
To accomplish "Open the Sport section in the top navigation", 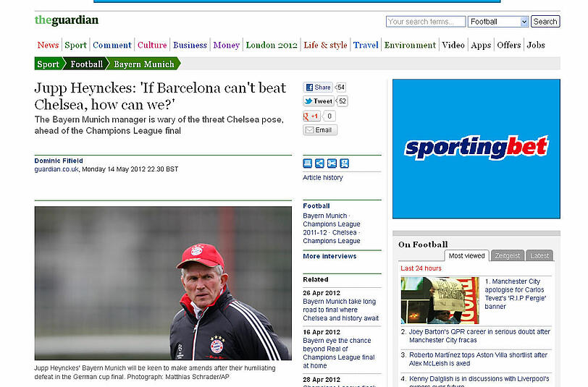I will tap(76, 45).
